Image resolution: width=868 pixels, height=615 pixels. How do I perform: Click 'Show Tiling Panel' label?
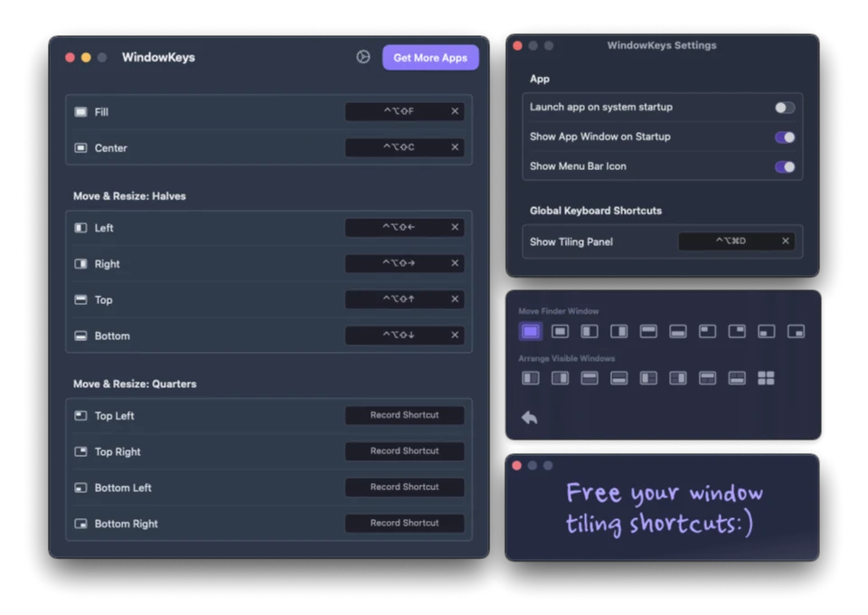pyautogui.click(x=571, y=241)
